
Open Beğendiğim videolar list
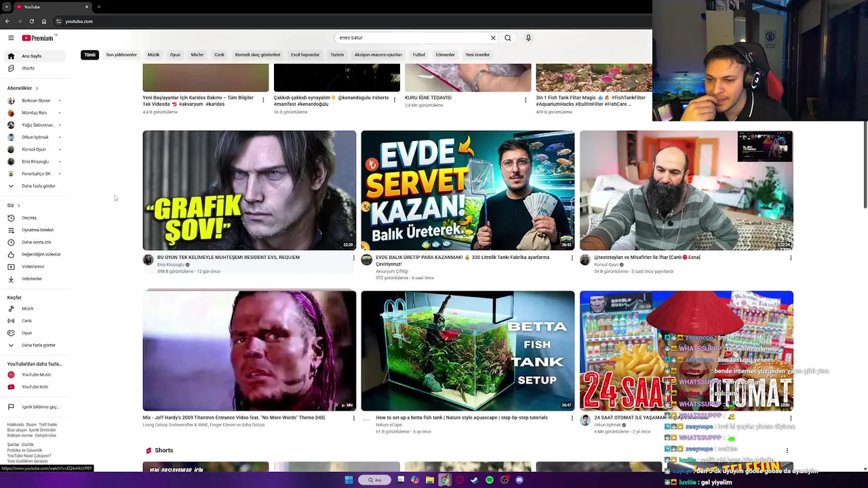pos(35,254)
